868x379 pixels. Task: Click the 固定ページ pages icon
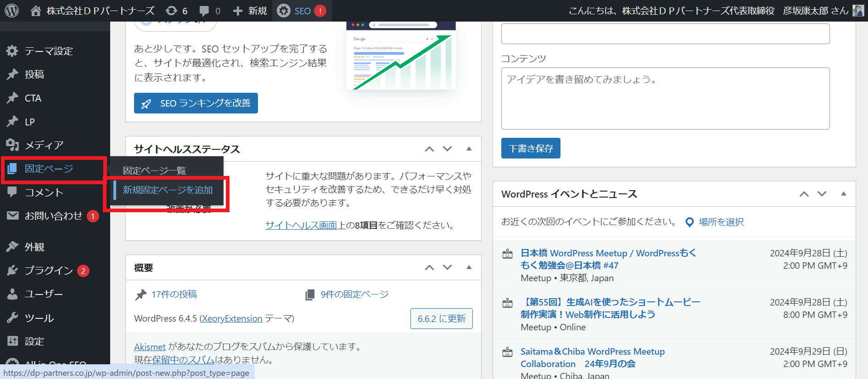pyautogui.click(x=12, y=169)
